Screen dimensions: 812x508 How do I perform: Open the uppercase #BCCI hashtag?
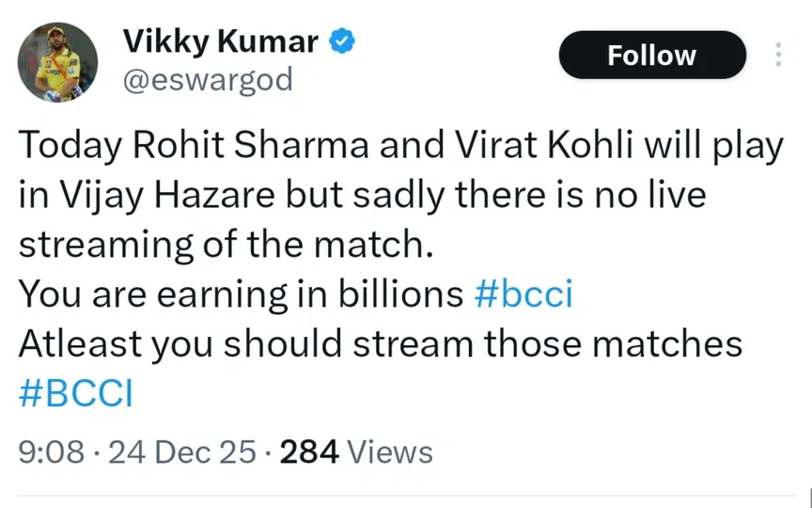tap(75, 393)
